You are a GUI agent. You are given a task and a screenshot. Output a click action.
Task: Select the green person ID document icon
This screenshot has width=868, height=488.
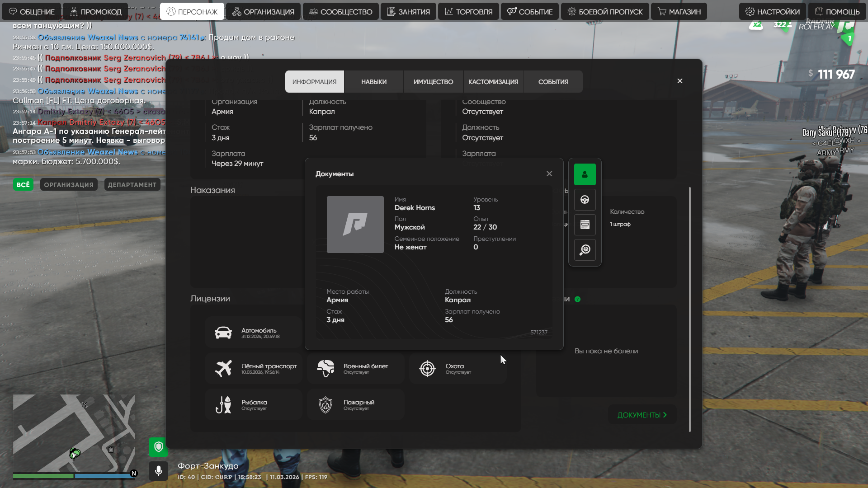coord(585,174)
